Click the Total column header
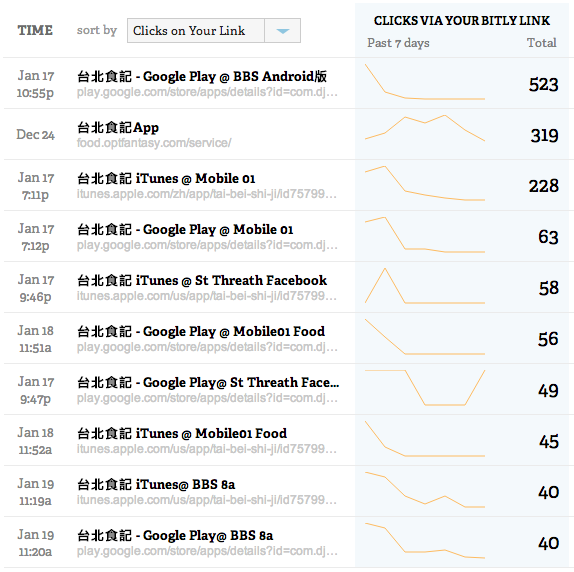Viewport: 574px width, 572px height. pyautogui.click(x=541, y=43)
